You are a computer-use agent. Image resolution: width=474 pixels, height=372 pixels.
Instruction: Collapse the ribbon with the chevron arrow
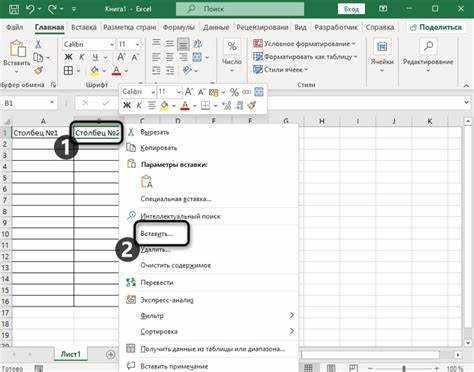coord(466,85)
